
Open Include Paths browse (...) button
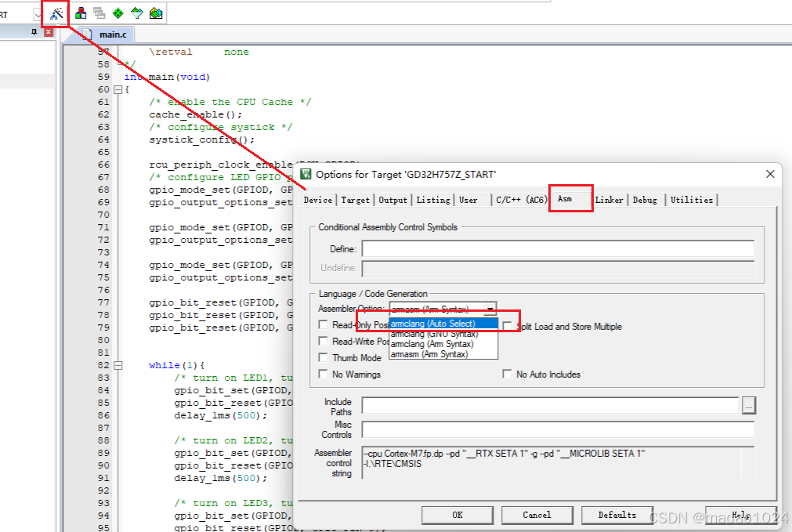pyautogui.click(x=749, y=405)
